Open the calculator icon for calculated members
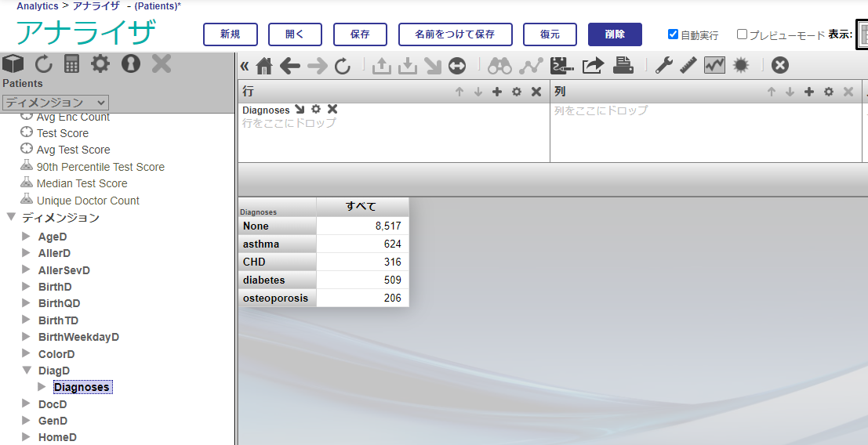The width and height of the screenshot is (868, 445). [72, 63]
